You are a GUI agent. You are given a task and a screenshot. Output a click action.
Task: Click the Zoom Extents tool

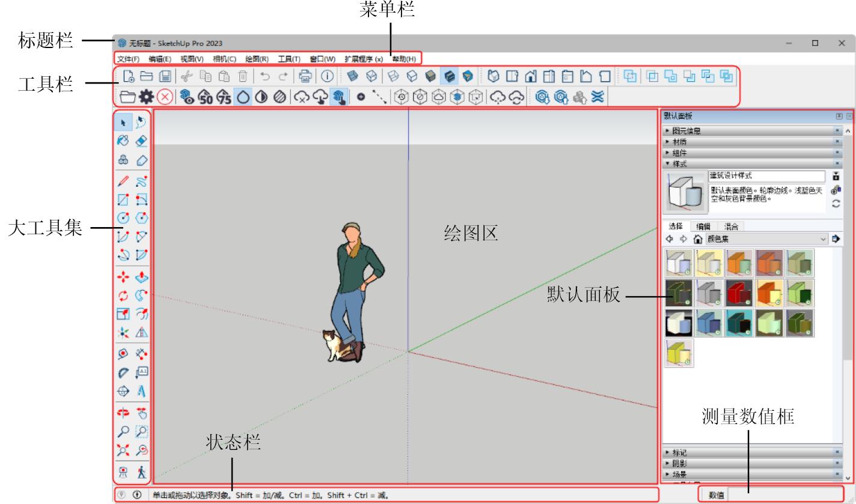click(x=123, y=449)
